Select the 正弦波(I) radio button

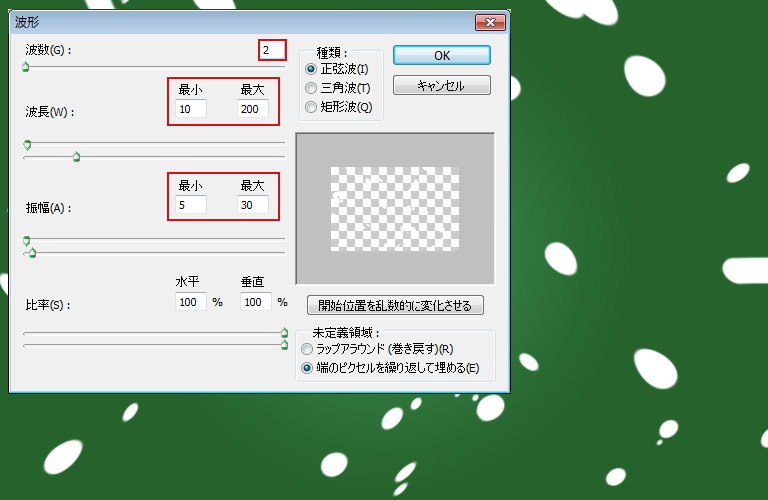pyautogui.click(x=311, y=69)
